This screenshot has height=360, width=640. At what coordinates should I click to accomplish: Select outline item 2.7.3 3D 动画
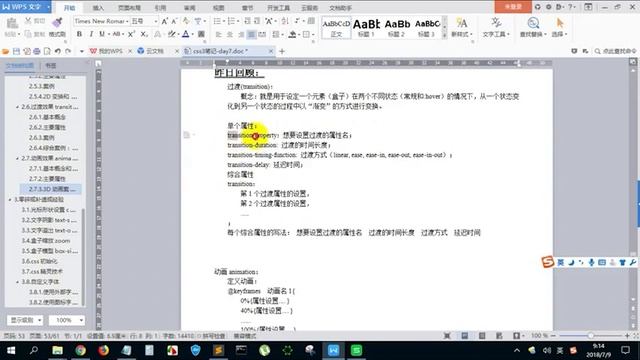click(52, 189)
